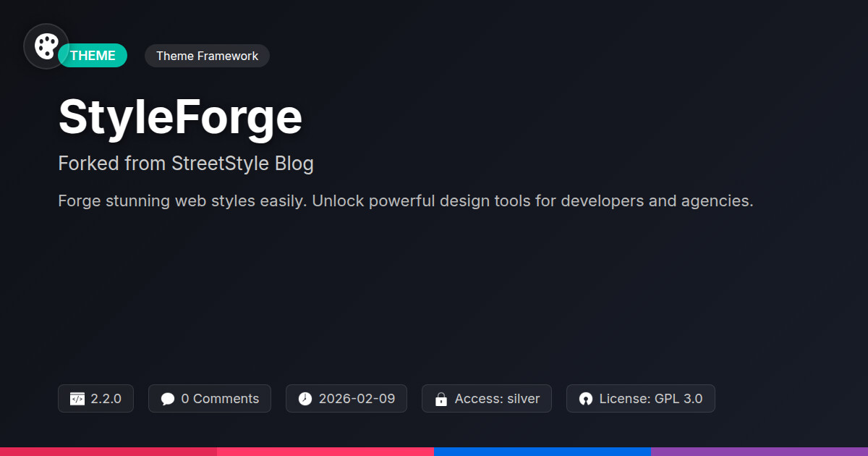Click the speech bubble comments icon
Viewport: 868px width, 456px height.
(x=168, y=399)
